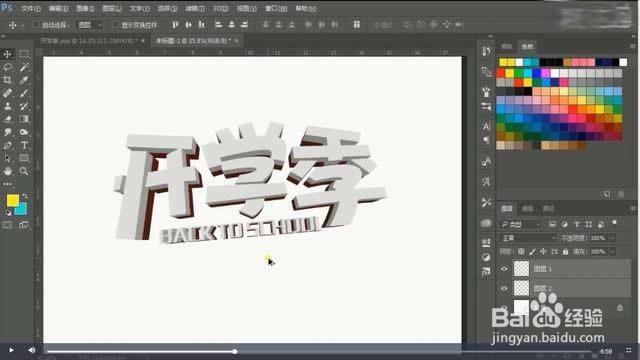
Task: Open the Layers panel flyout menu
Action: click(x=633, y=208)
